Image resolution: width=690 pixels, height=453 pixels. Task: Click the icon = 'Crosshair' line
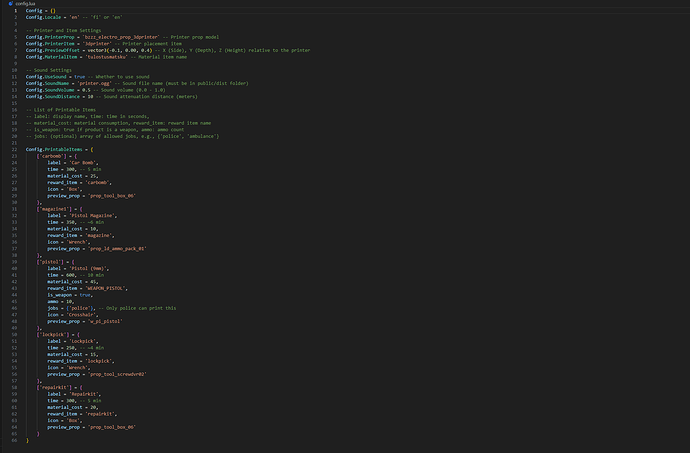coord(73,315)
